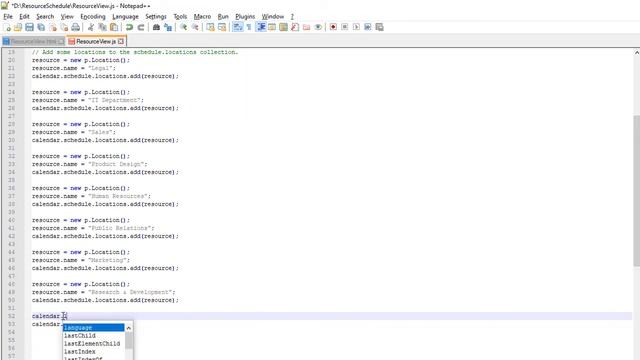This screenshot has height=360, width=640.
Task: Toggle Word wrap in the toolbar
Action: click(237, 27)
